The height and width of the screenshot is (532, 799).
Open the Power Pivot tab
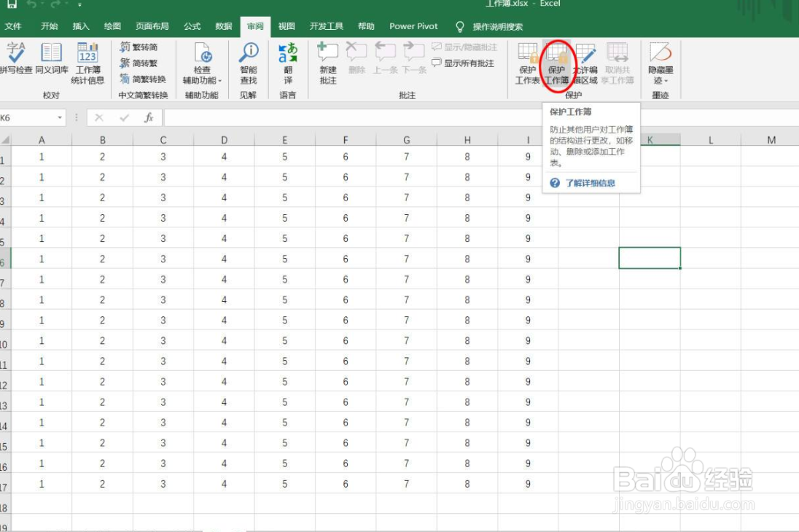[413, 26]
